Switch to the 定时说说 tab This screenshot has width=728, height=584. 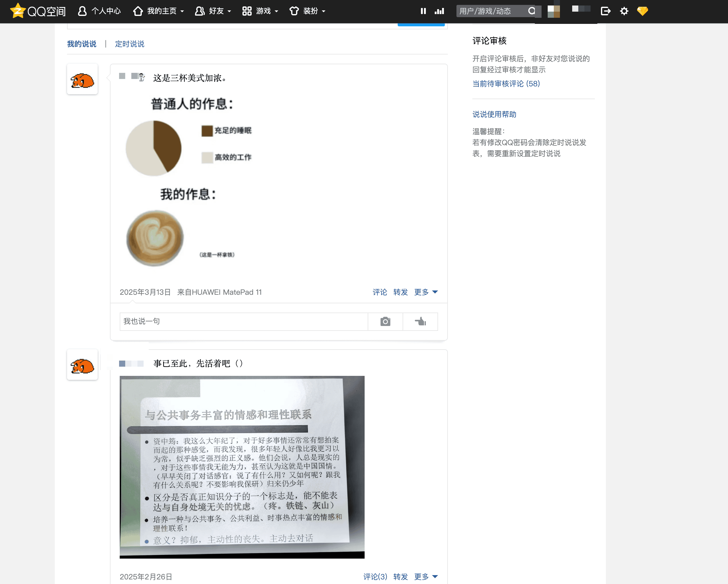tap(130, 44)
